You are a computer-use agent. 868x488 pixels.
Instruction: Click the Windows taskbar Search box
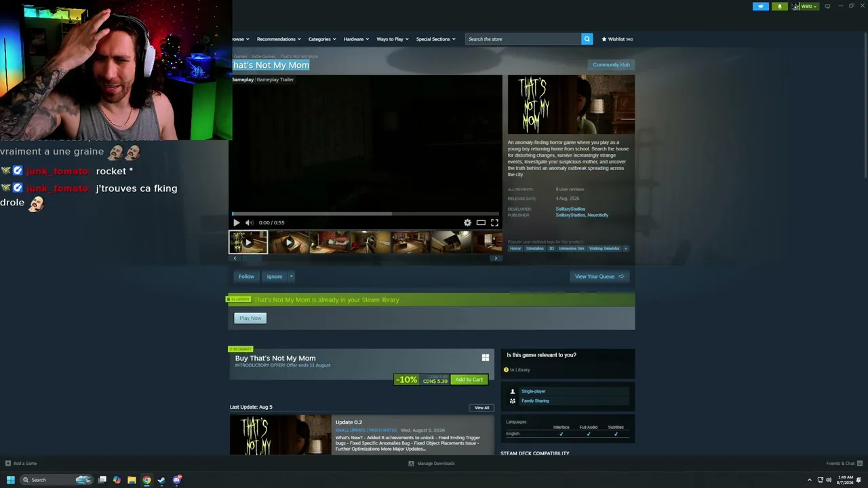56,480
